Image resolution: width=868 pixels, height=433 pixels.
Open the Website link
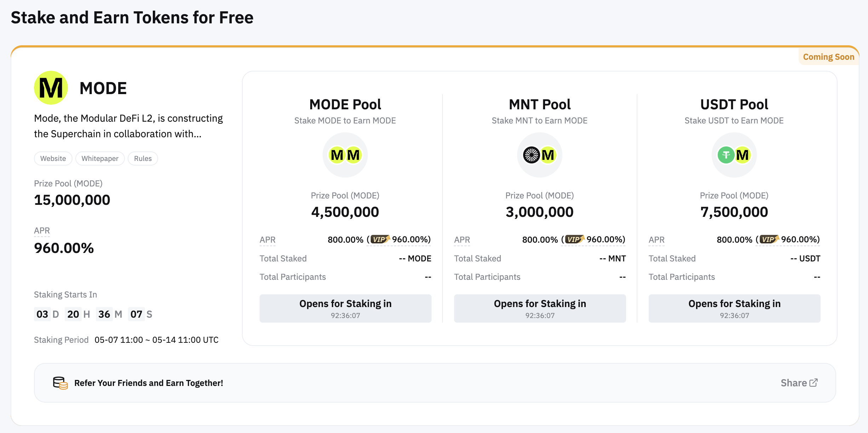click(x=53, y=158)
